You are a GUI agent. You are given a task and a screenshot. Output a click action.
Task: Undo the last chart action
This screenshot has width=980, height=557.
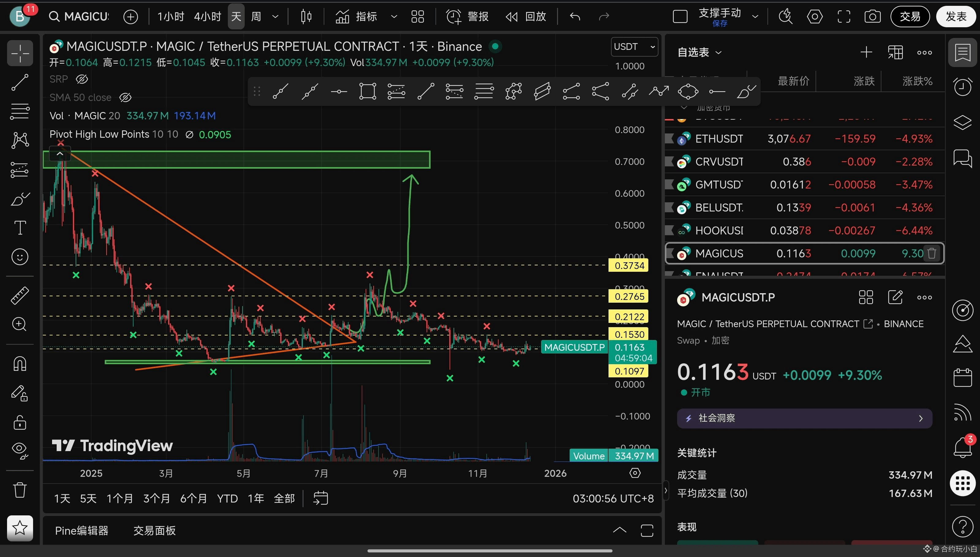[x=575, y=17]
